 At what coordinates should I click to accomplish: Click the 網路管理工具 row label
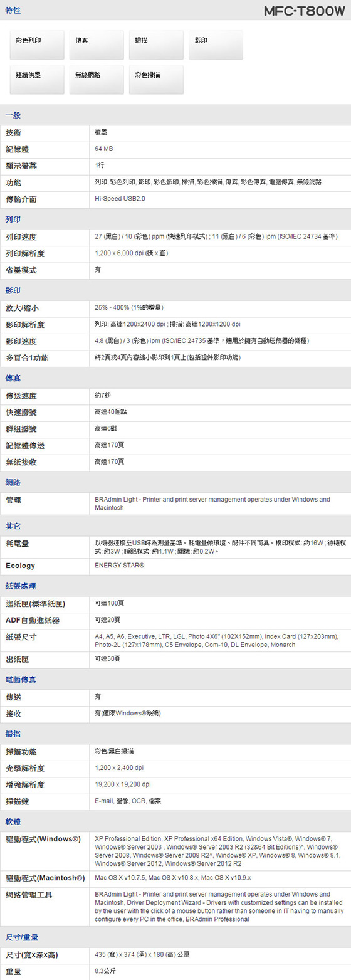tap(29, 893)
